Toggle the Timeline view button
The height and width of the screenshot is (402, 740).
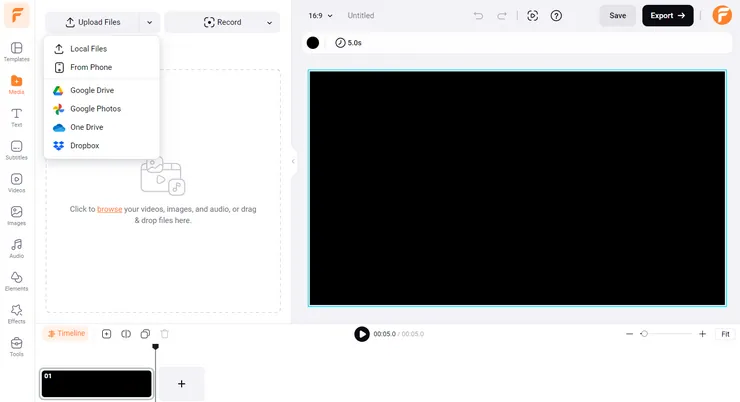click(66, 334)
